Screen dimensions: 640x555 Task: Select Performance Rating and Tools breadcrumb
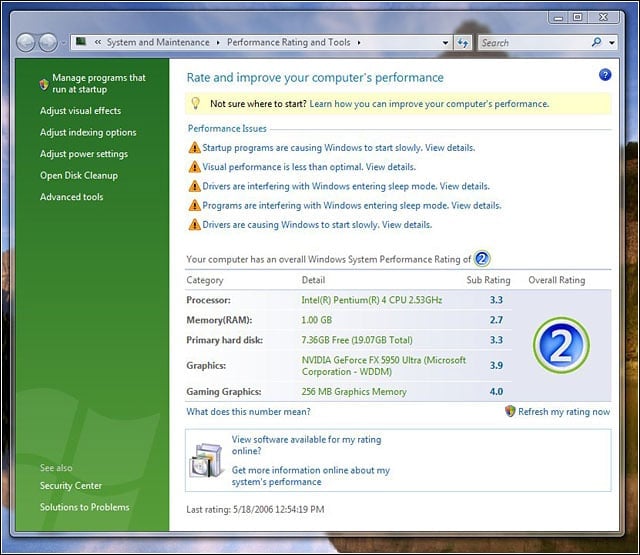coord(289,42)
